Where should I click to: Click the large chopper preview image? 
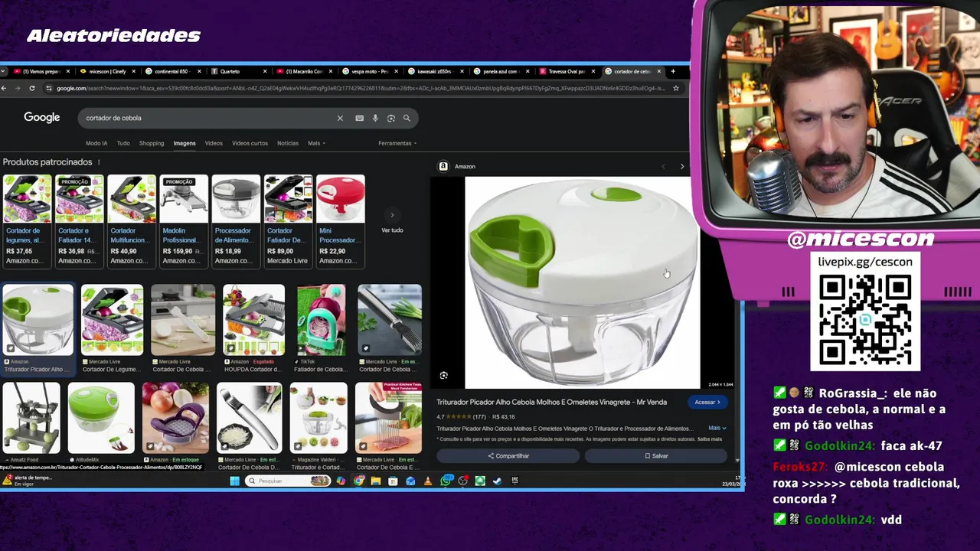pyautogui.click(x=582, y=282)
